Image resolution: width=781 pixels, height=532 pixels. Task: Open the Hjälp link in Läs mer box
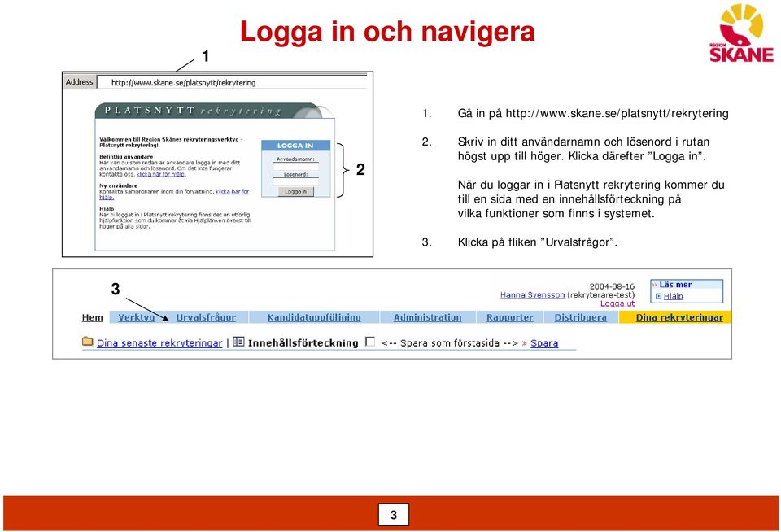673,296
